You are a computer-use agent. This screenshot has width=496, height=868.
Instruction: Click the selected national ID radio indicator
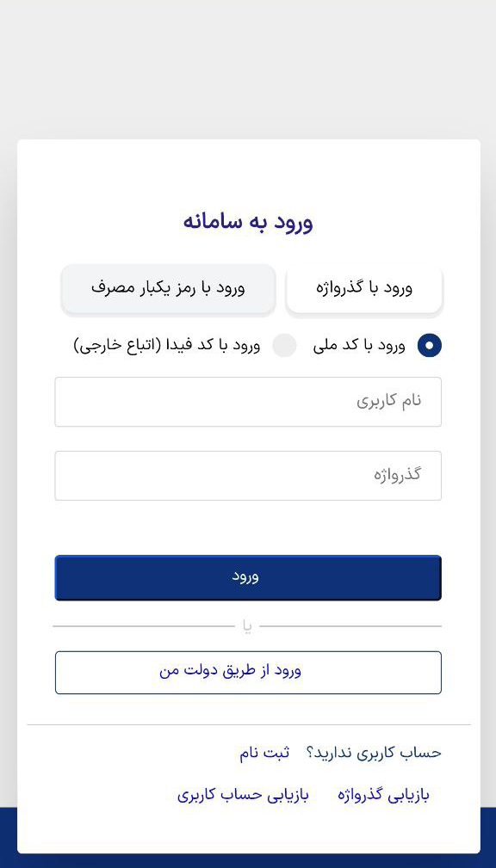point(429,345)
